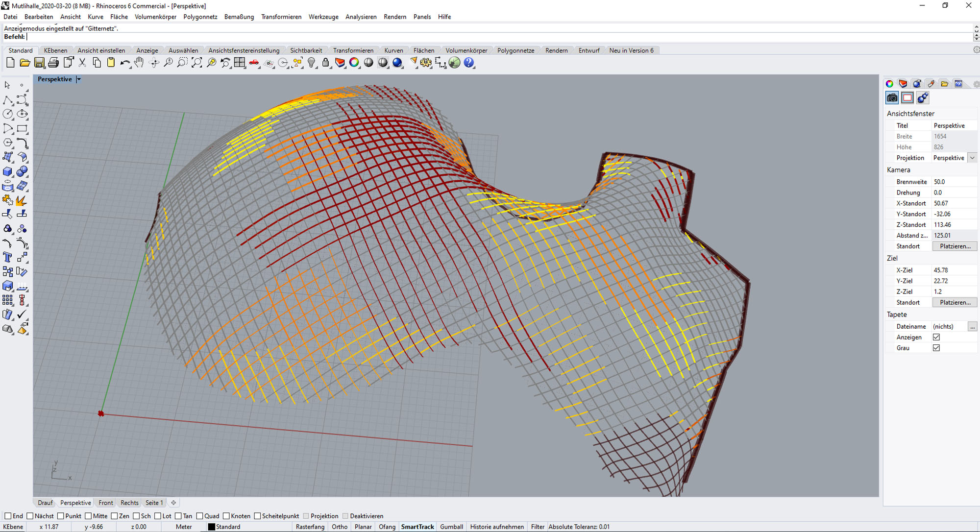Open the Help question mark icon
Viewport: 980px width, 532px height.
(469, 63)
